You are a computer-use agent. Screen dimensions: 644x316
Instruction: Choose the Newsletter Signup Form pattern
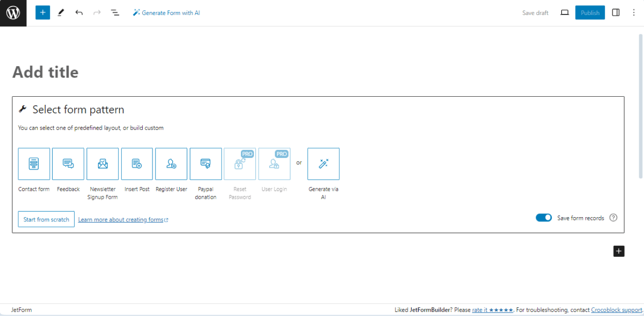(103, 164)
